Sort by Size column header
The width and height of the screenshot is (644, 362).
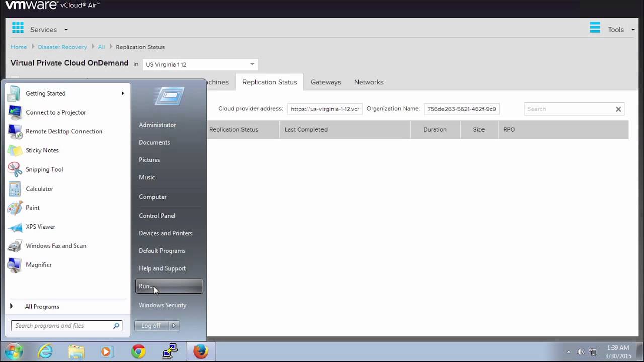coord(478,129)
